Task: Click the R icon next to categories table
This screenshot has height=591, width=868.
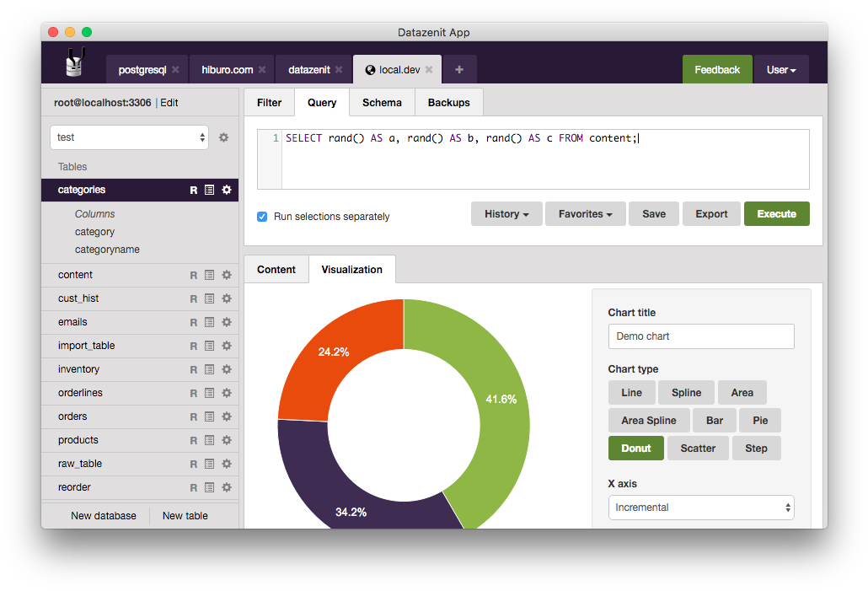Action: point(193,190)
